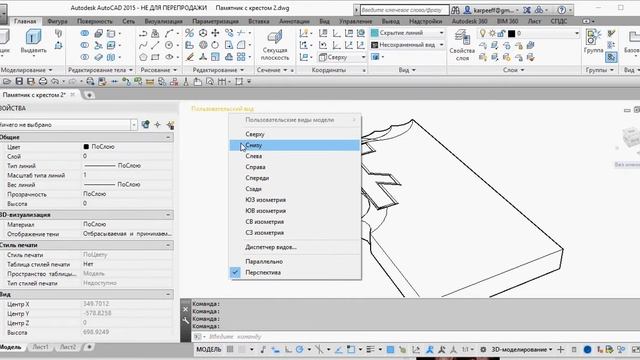Select the Move tool with four arrows
Screen dimensions: 640x360
[x=215, y=33]
